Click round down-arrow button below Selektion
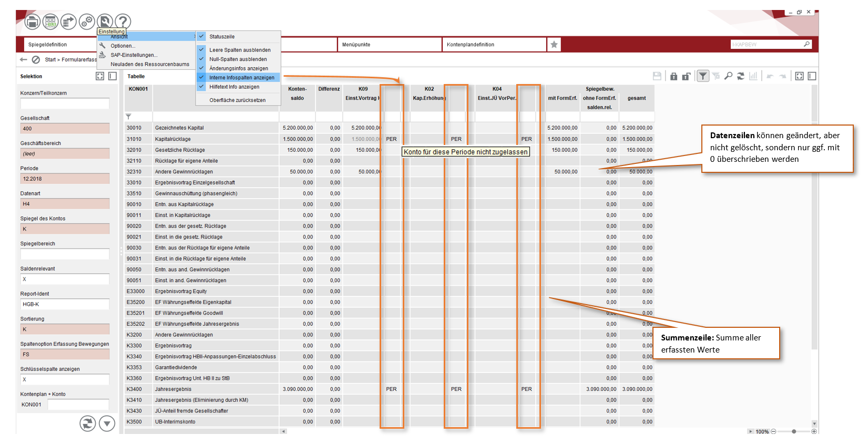868x445 pixels. tap(107, 423)
